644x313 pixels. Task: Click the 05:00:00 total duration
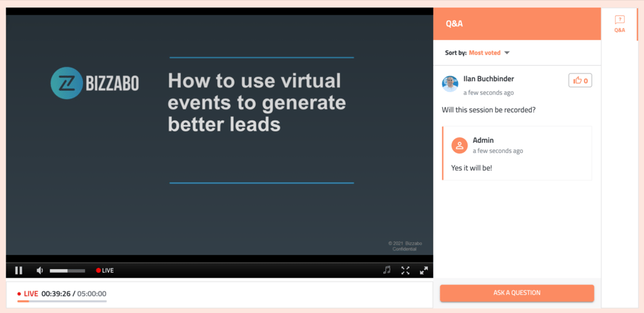tap(91, 294)
